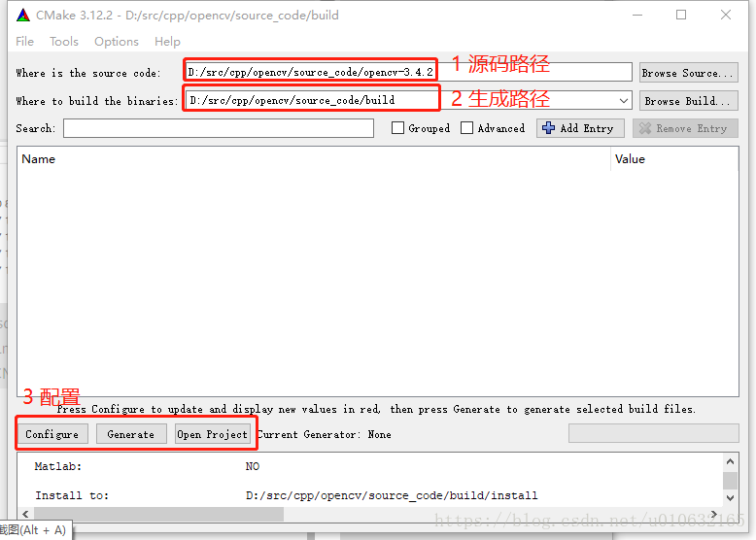The width and height of the screenshot is (756, 540).
Task: Click the Generate button
Action: 131,434
